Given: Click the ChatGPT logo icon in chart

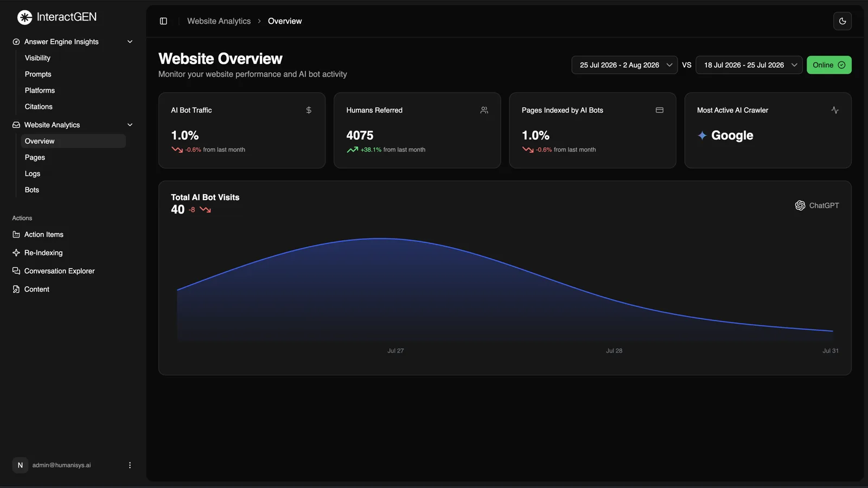Looking at the screenshot, I should [800, 206].
